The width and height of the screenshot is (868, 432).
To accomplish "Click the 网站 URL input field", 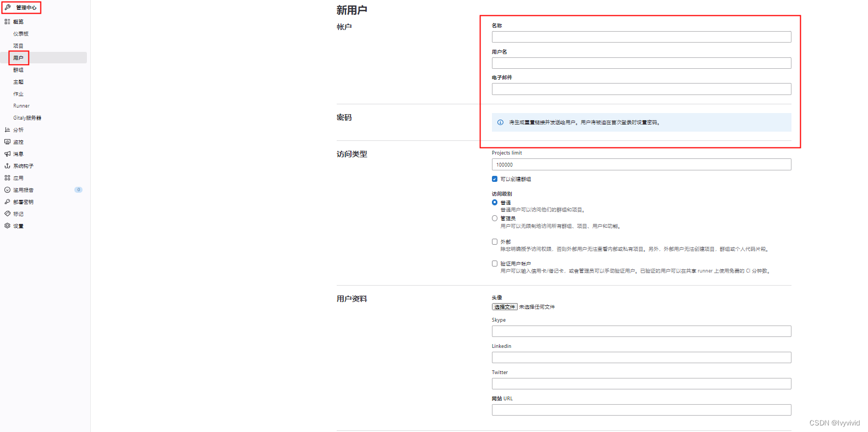I will coord(641,410).
